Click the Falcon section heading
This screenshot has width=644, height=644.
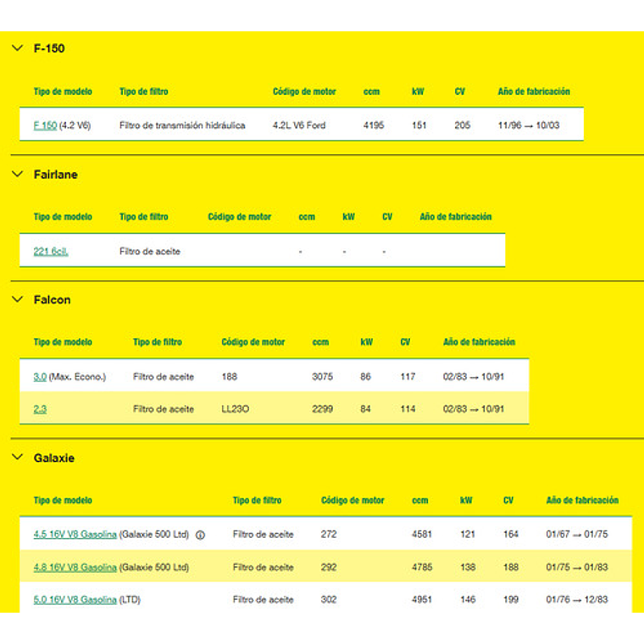click(x=53, y=300)
